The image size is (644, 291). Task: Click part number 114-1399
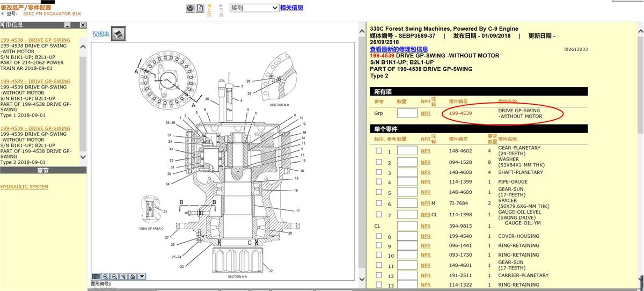click(x=460, y=182)
